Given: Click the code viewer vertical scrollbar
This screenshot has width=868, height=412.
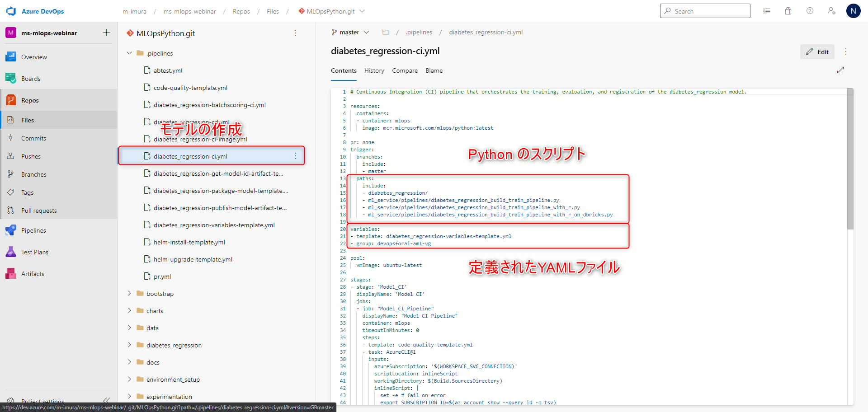Looking at the screenshot, I should click(850, 159).
